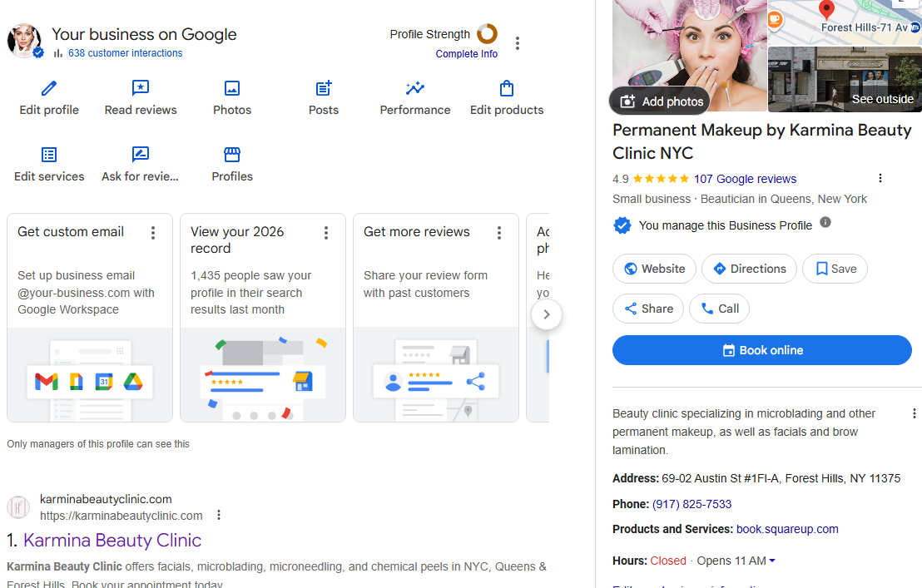Open the Karmina Beauty Clinic search result
Viewport: 922px width, 588px height.
[x=112, y=541]
